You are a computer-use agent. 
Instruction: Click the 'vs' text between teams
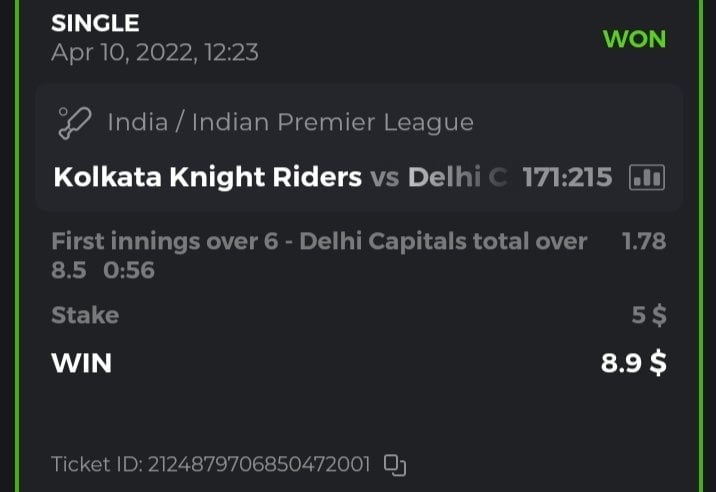click(385, 178)
